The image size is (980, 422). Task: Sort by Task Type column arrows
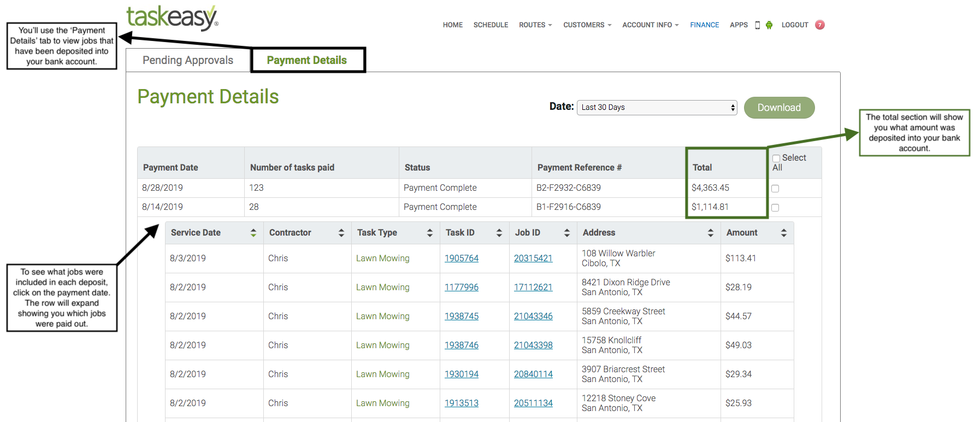tap(430, 233)
